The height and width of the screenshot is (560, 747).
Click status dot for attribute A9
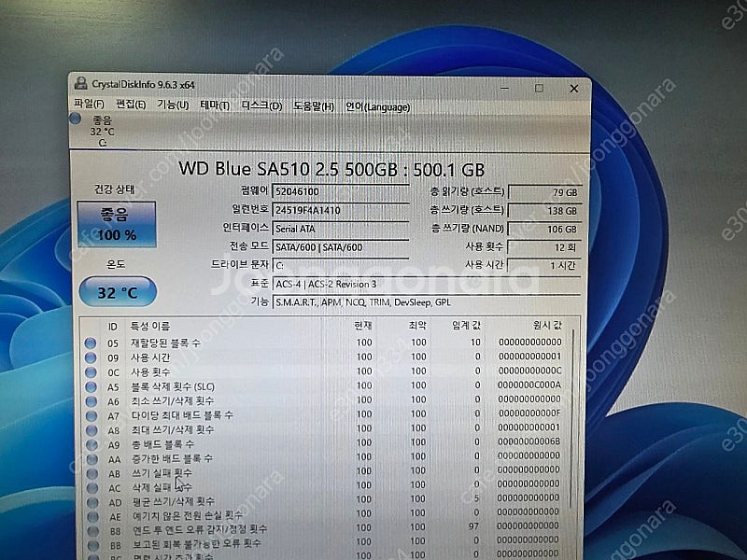click(x=92, y=445)
